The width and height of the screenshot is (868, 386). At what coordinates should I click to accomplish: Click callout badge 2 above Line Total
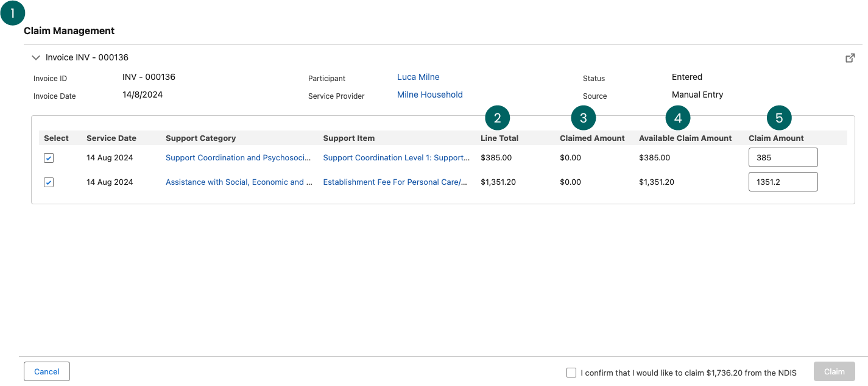click(497, 118)
